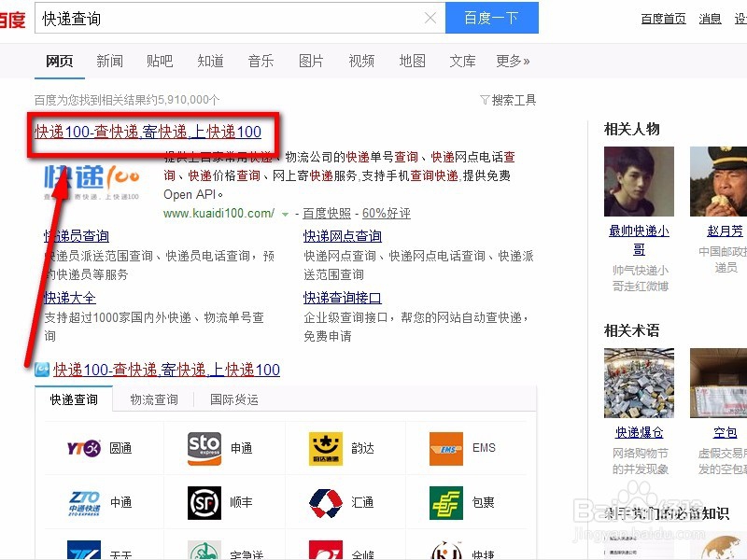Image resolution: width=747 pixels, height=560 pixels.
Task: Open the 百度首页 link
Action: coord(663,19)
